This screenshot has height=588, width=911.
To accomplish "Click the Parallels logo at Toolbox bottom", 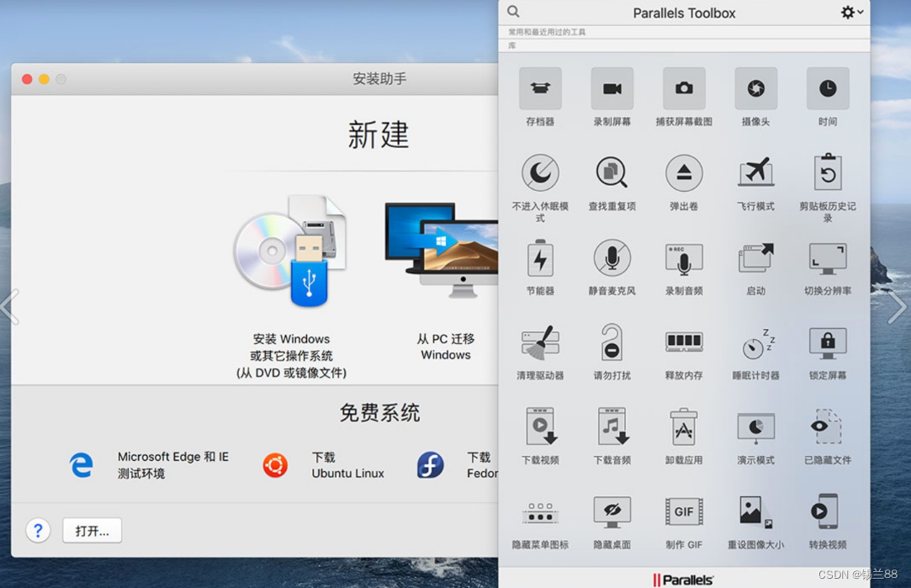I will point(683,580).
